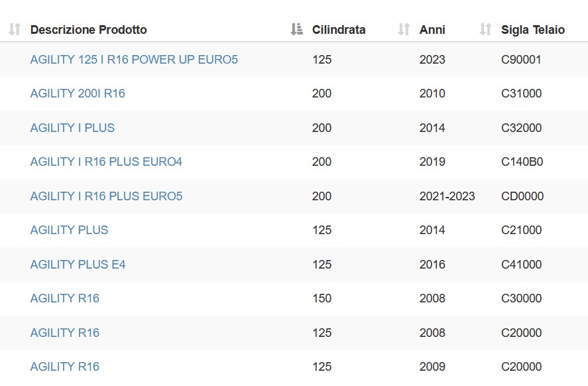The image size is (588, 386).
Task: Click sort icon left of Descrizione Prodotto
Action: pos(15,29)
